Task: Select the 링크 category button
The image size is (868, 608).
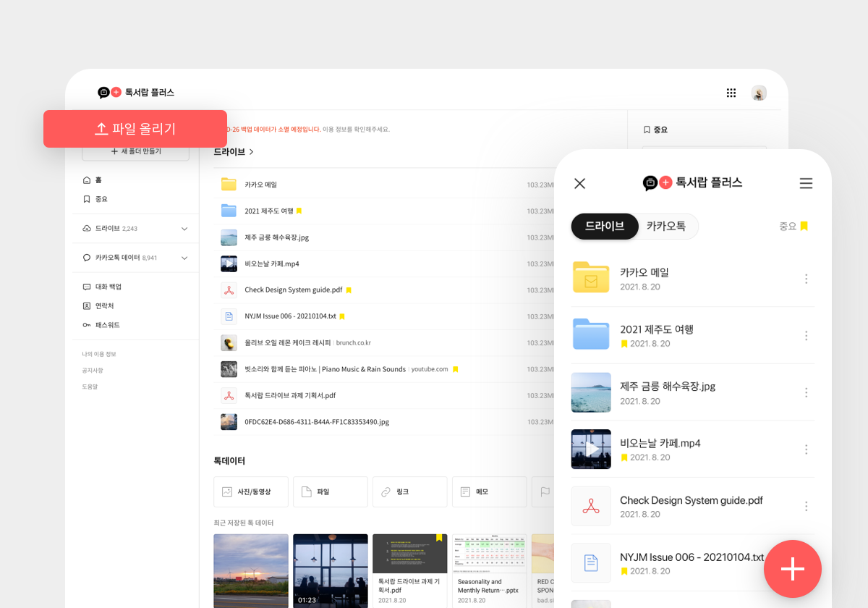Action: click(410, 491)
